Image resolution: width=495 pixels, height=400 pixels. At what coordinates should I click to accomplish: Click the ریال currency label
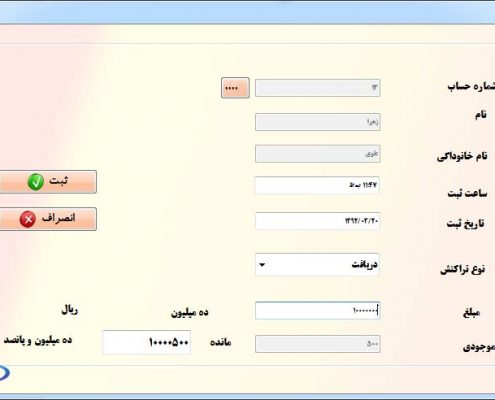tap(70, 310)
